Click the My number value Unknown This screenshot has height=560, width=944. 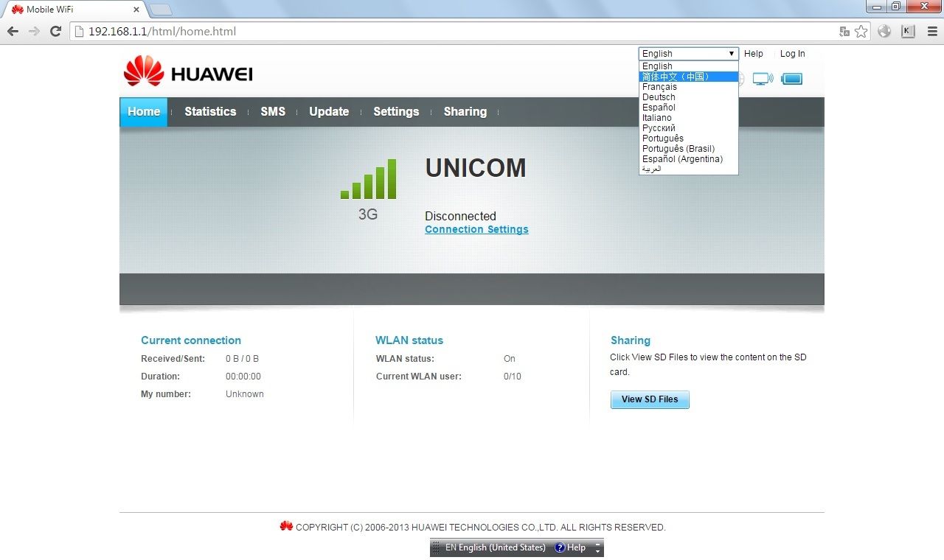(245, 394)
